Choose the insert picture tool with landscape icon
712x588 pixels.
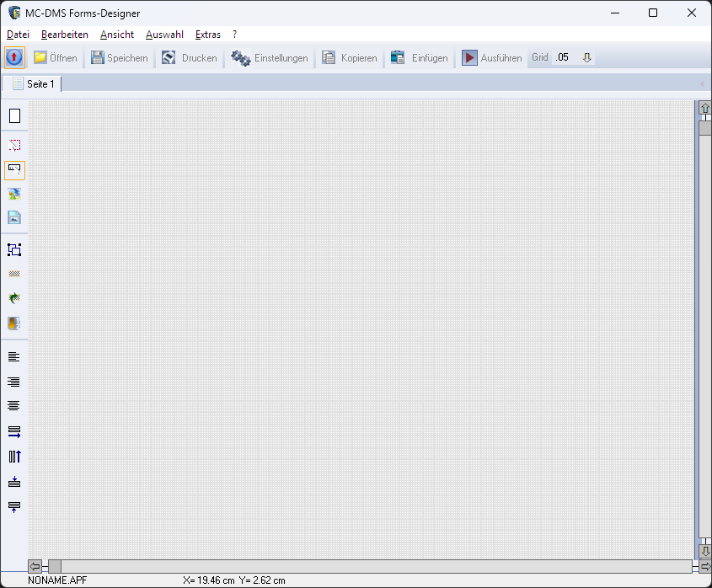(x=14, y=194)
